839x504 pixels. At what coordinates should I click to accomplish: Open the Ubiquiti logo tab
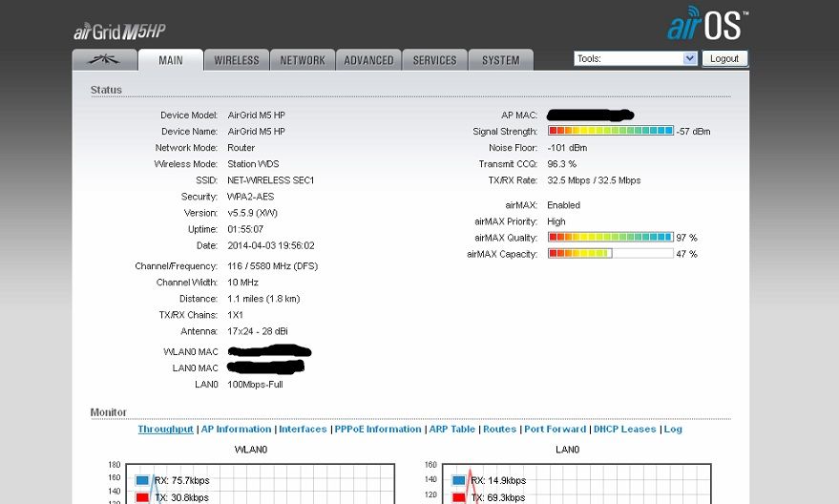[105, 60]
